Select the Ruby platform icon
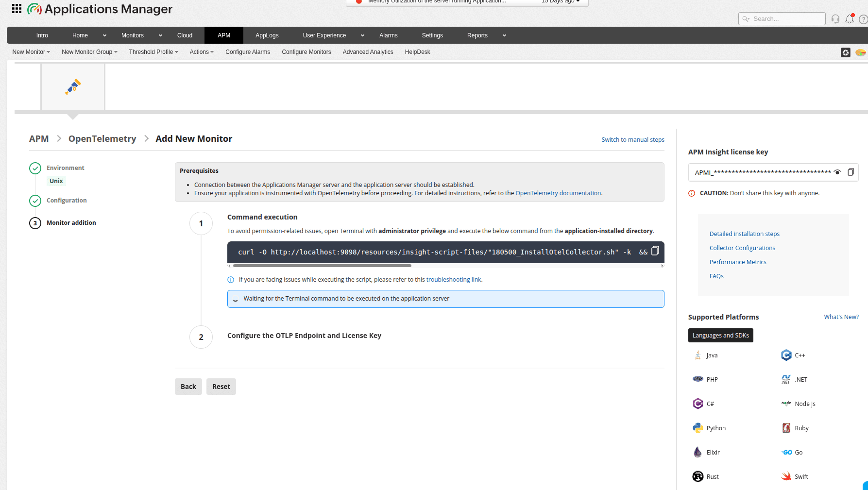Viewport: 868px width, 490px height. (786, 428)
